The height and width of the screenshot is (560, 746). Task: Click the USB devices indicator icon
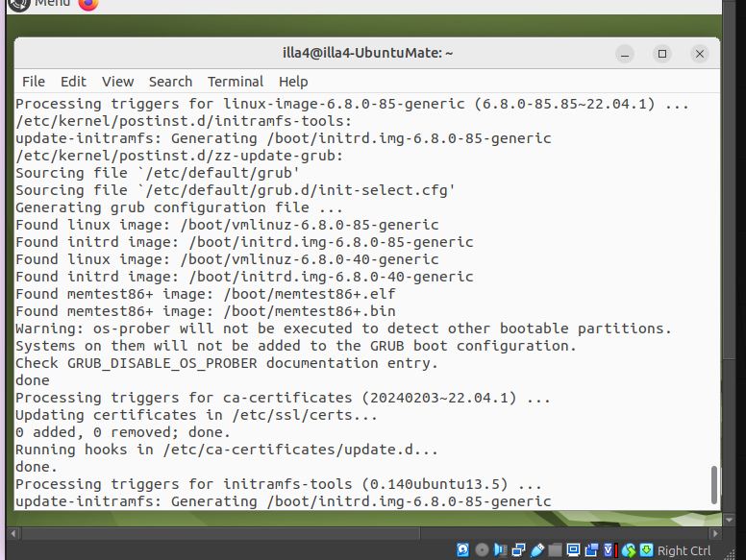pos(536,550)
